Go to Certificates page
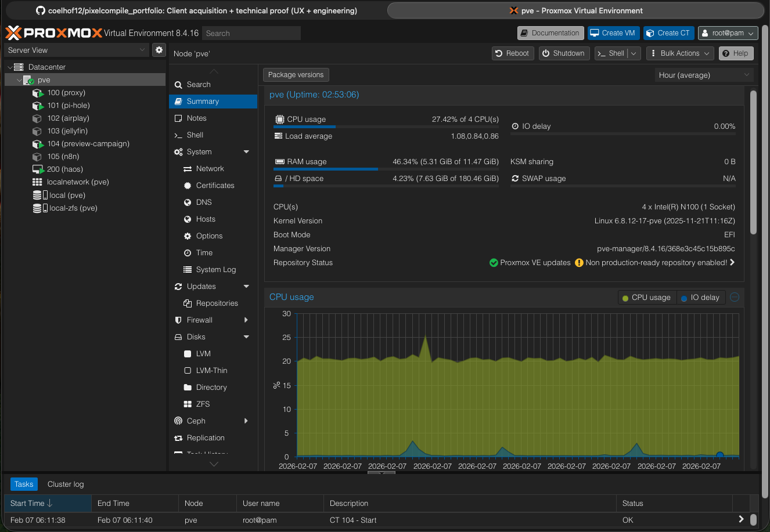This screenshot has width=770, height=532. pyautogui.click(x=213, y=186)
